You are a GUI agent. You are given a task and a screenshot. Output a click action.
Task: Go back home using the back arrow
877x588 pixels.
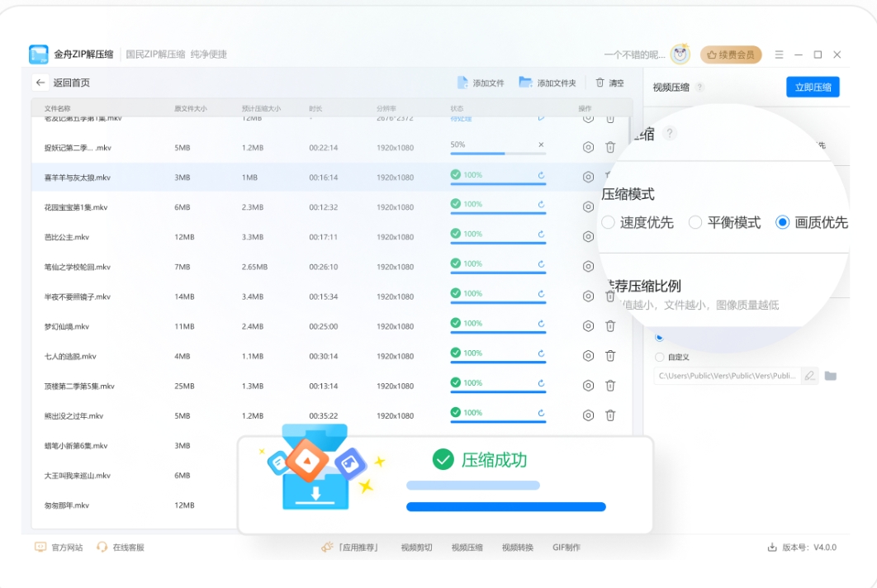pos(40,82)
